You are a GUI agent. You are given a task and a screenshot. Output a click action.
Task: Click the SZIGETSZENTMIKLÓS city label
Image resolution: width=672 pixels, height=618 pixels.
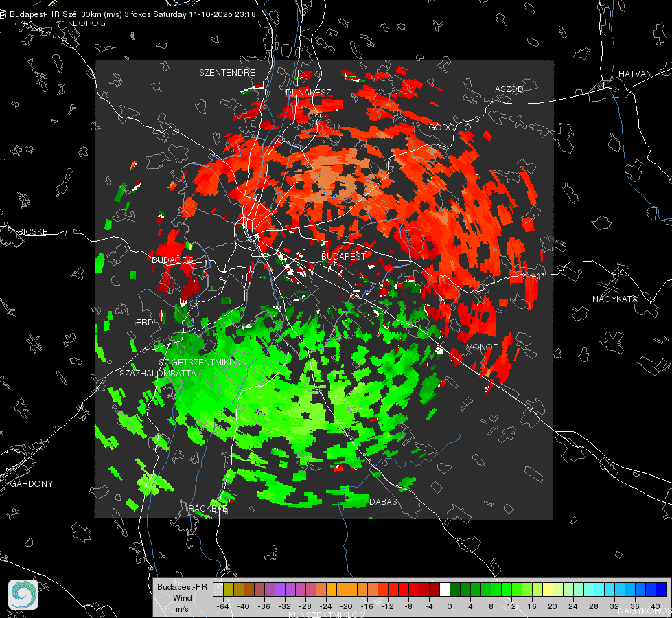tap(202, 362)
